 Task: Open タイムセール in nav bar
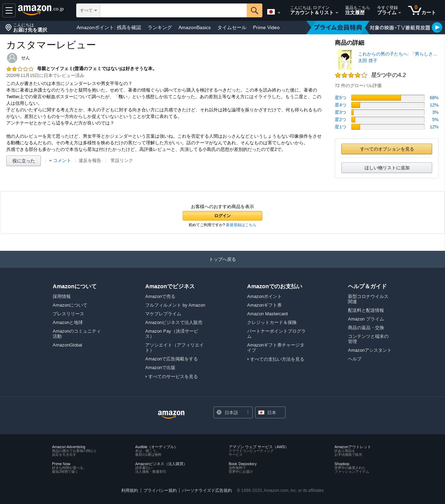[232, 27]
